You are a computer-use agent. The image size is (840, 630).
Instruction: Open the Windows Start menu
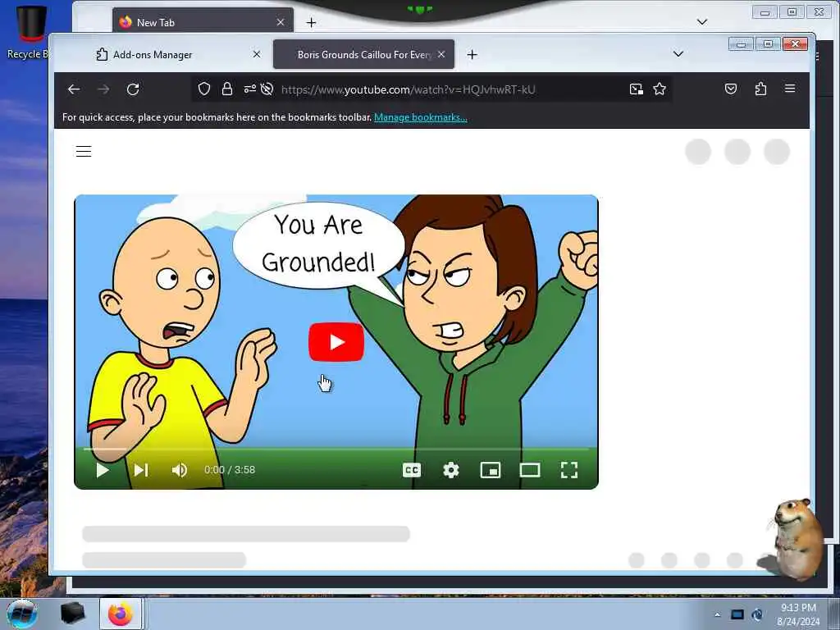tap(21, 614)
